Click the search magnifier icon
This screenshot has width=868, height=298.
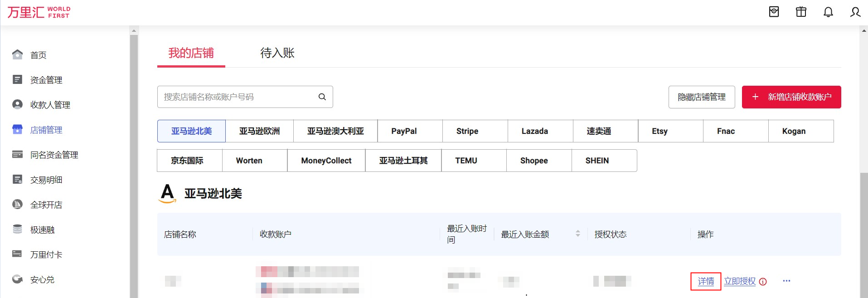322,97
